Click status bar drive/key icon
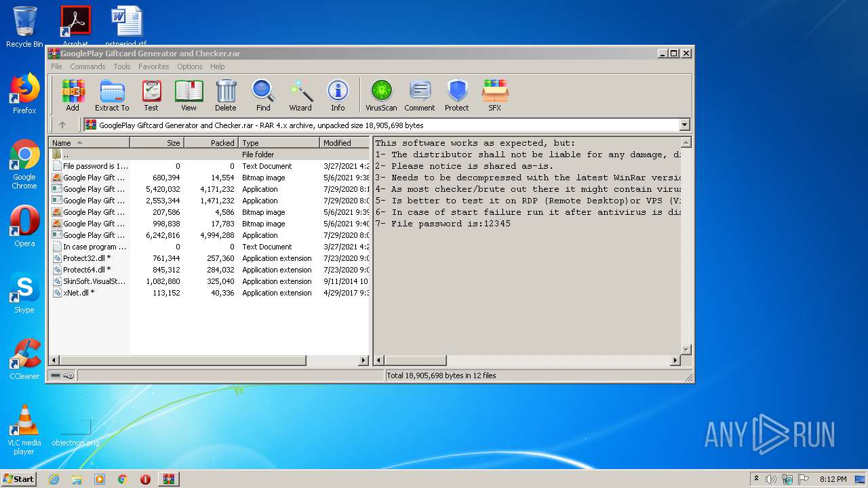This screenshot has width=868, height=488. (62, 375)
